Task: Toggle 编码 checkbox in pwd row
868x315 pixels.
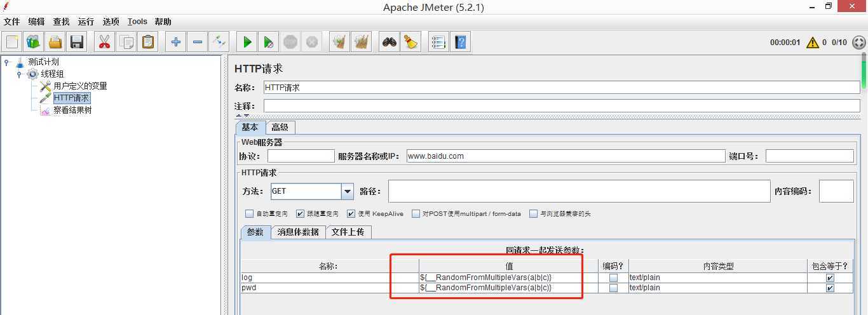Action: click(x=613, y=288)
